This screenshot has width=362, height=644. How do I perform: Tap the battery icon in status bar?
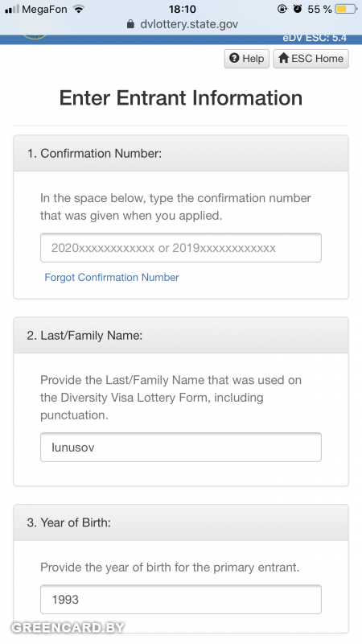tap(346, 9)
